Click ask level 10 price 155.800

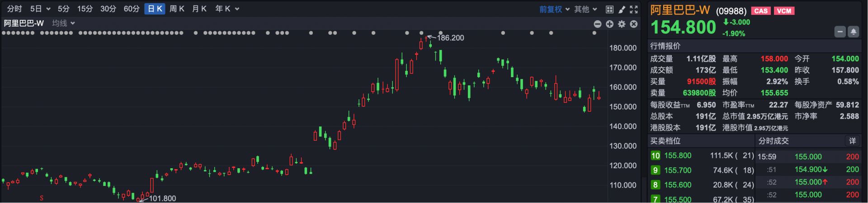(x=678, y=156)
